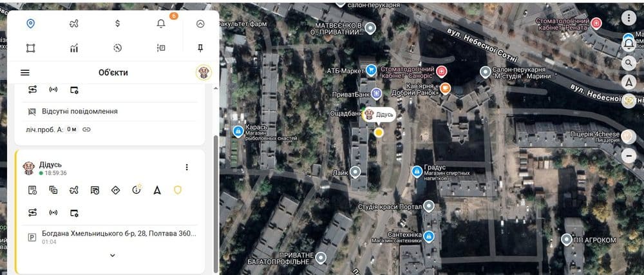This screenshot has height=275, width=644.
Task: Click the Градус liquor store marker
Action: pos(417,170)
